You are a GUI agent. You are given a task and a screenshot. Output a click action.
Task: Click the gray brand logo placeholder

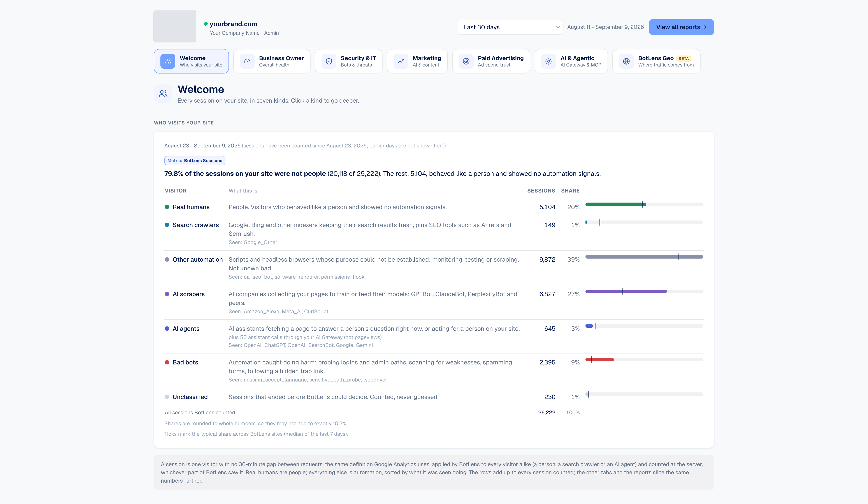175,26
